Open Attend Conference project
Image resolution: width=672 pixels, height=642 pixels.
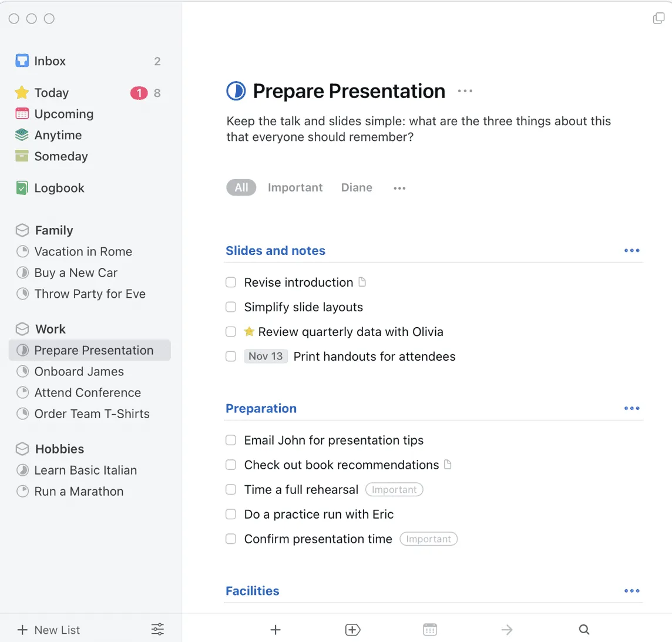click(90, 392)
